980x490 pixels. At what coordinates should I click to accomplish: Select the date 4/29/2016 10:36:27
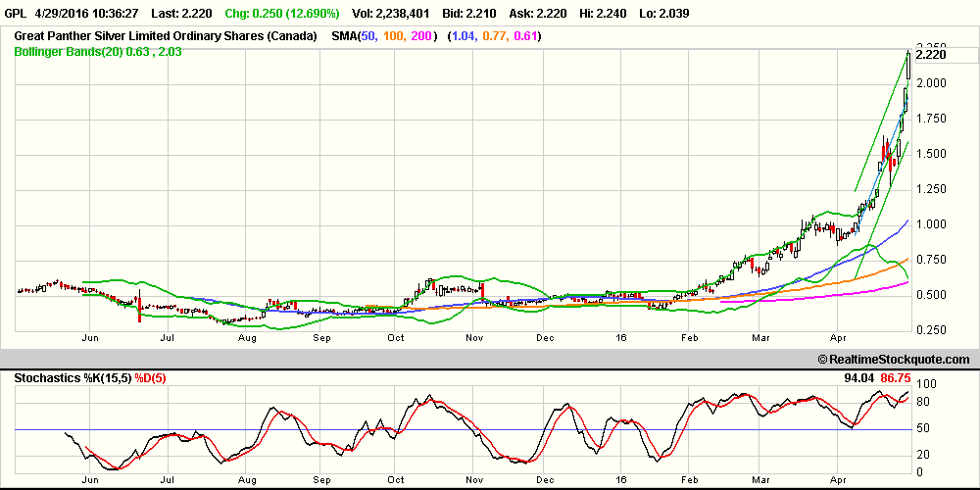pos(88,13)
